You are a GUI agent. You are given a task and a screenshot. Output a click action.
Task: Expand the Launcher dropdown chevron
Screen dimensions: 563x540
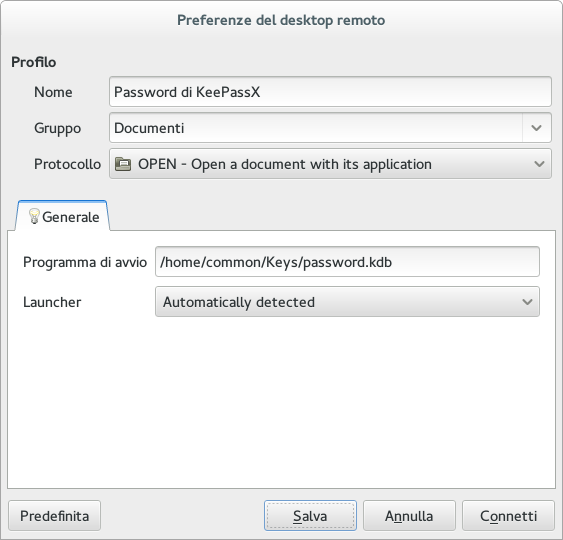(527, 302)
